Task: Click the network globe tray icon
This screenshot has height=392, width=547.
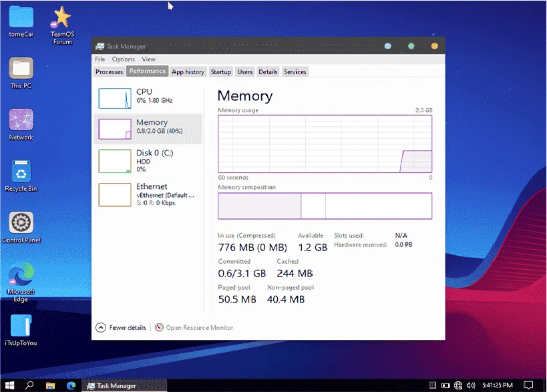Action: (458, 385)
